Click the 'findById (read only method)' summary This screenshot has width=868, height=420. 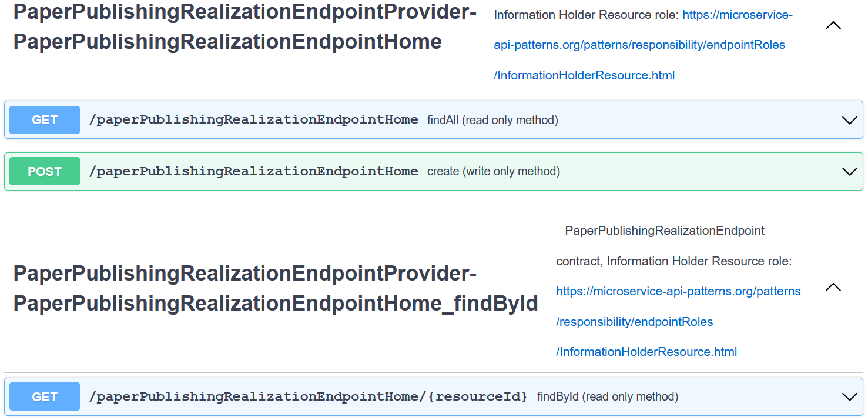click(608, 397)
